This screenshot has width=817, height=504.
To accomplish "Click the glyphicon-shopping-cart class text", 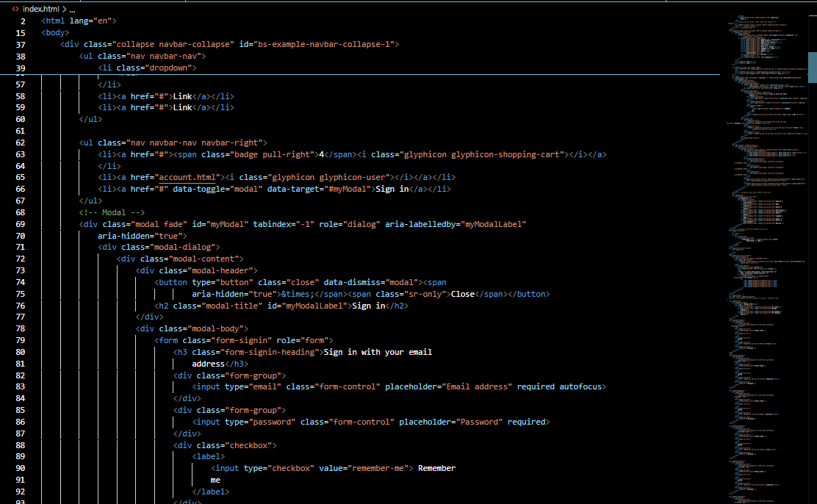I will [x=483, y=154].
